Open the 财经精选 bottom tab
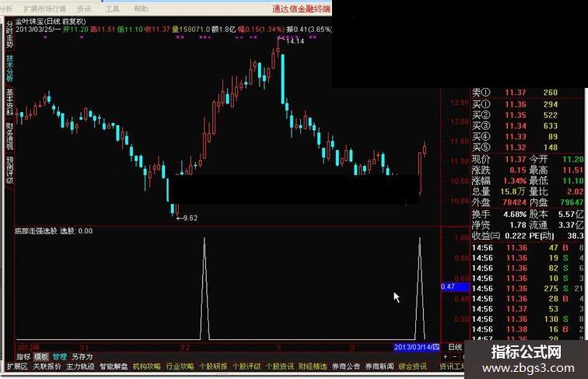This screenshot has height=379, width=588. click(313, 366)
